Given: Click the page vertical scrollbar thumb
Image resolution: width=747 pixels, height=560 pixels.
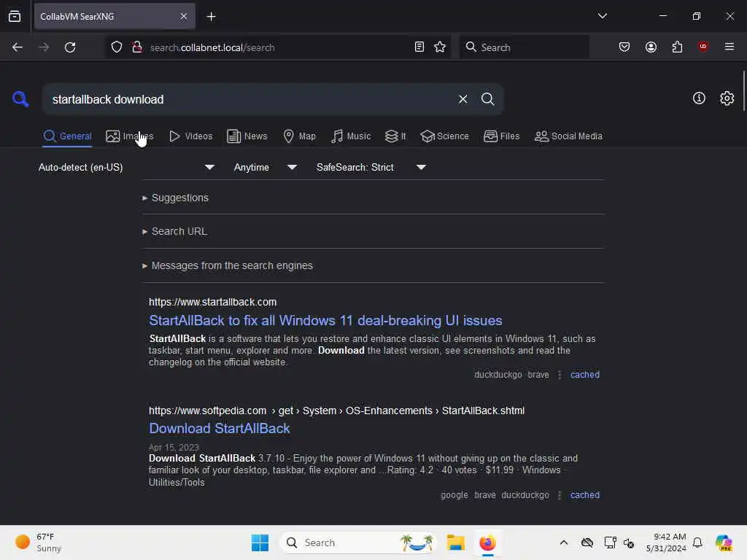Looking at the screenshot, I should (743, 90).
